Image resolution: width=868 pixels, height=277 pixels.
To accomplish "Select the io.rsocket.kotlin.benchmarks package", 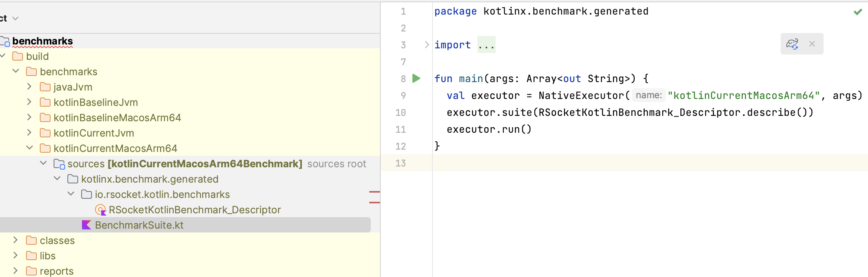I will [162, 195].
